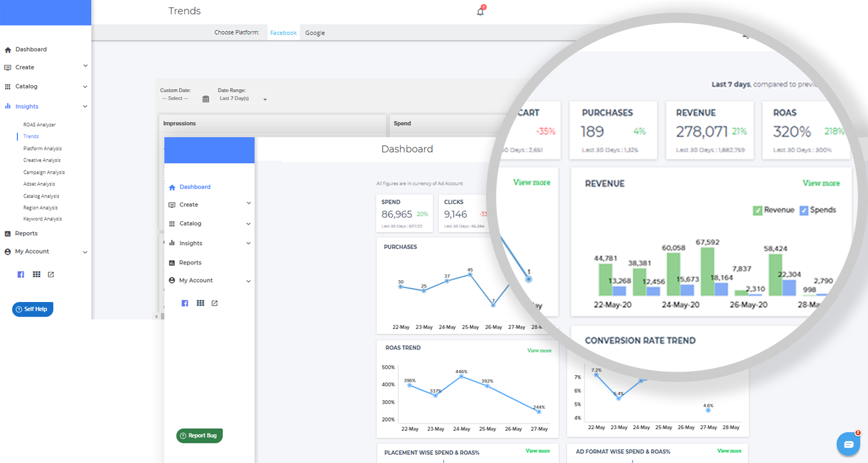Open the calendar picker beside Custom Date
Image resolution: width=868 pixels, height=463 pixels.
(205, 99)
